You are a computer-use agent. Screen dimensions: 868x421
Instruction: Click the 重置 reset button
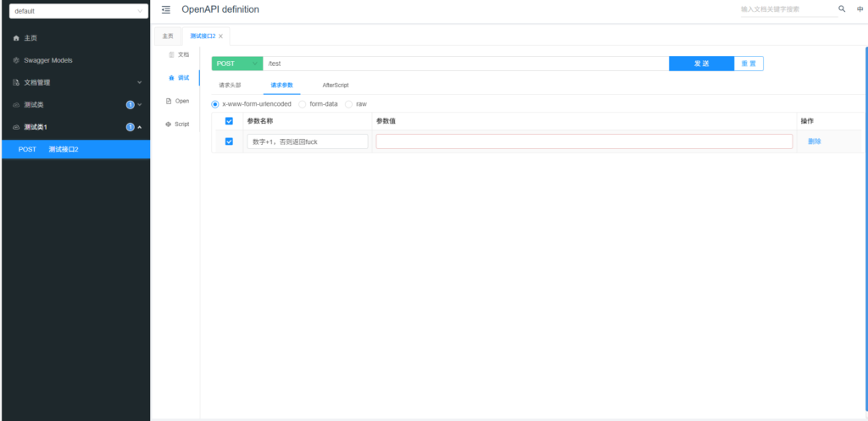pos(748,64)
